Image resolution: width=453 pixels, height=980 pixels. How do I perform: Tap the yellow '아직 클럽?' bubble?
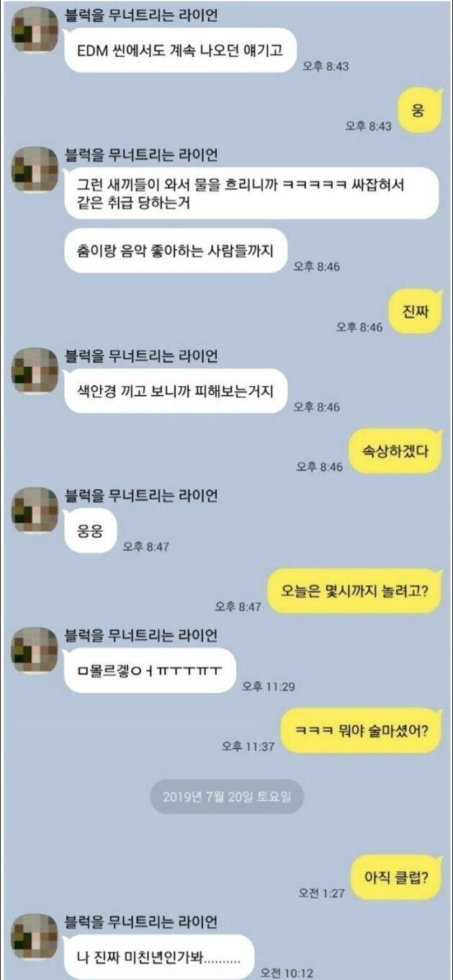pos(395,877)
